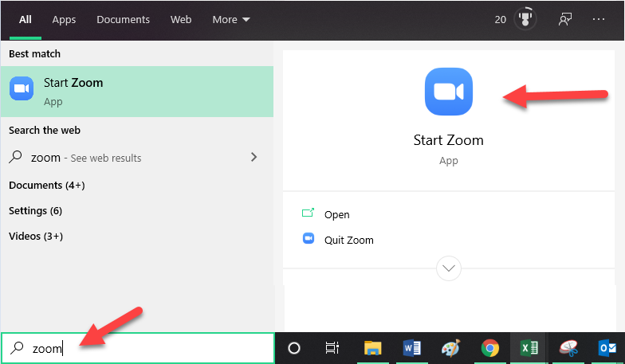Expand web results arrow for zoom
Image resolution: width=625 pixels, height=364 pixels.
pyautogui.click(x=254, y=157)
